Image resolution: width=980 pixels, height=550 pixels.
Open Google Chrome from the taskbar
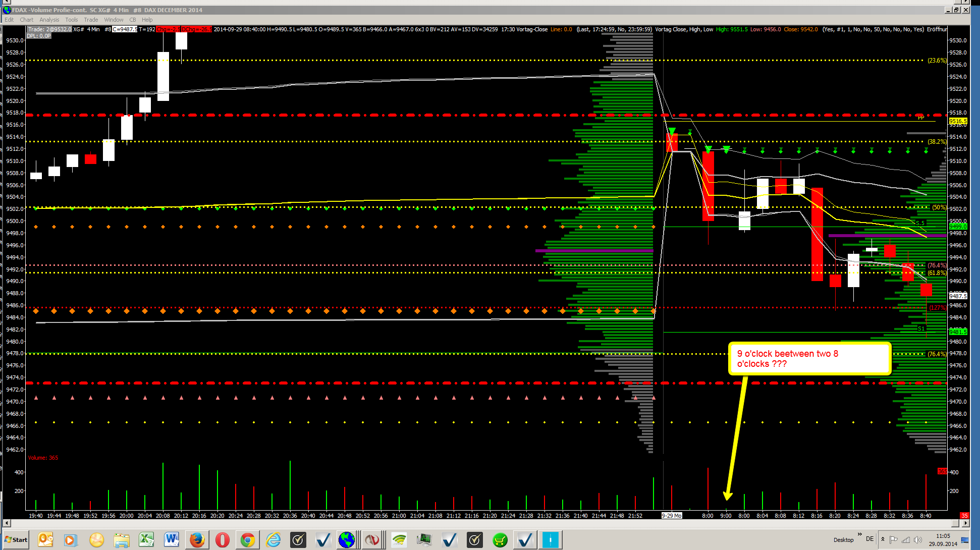(248, 540)
